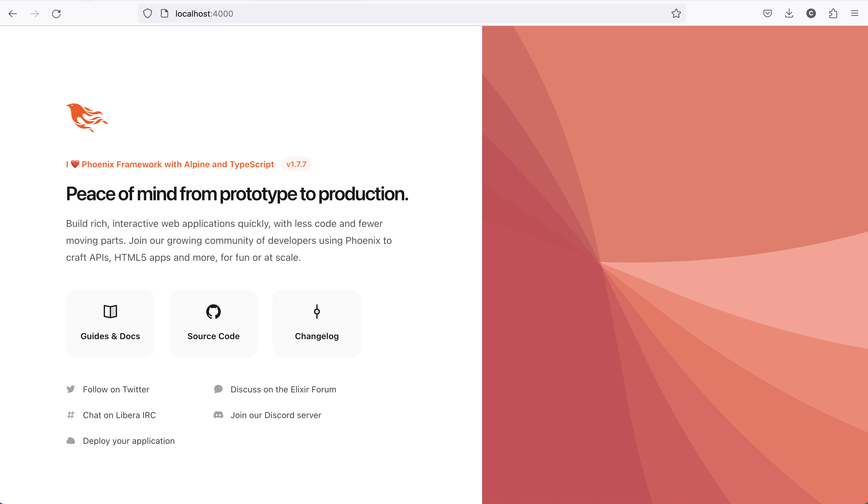Image resolution: width=868 pixels, height=504 pixels.
Task: Open Chat on Libera IRC
Action: [119, 415]
